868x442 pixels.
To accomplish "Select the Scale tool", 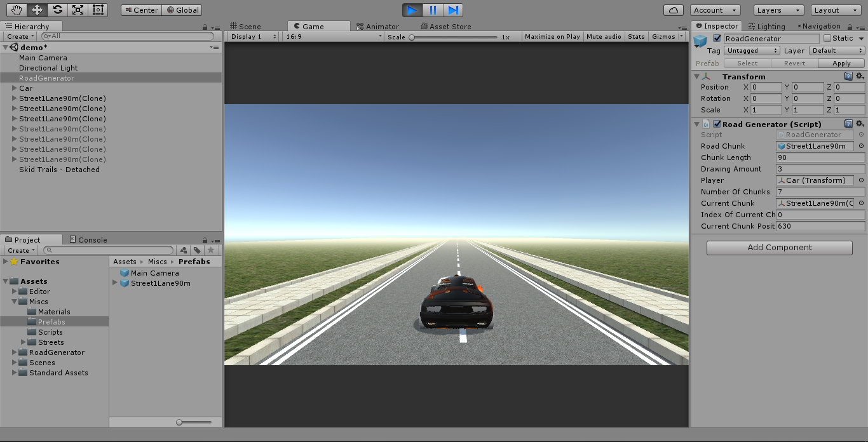I will pos(78,10).
